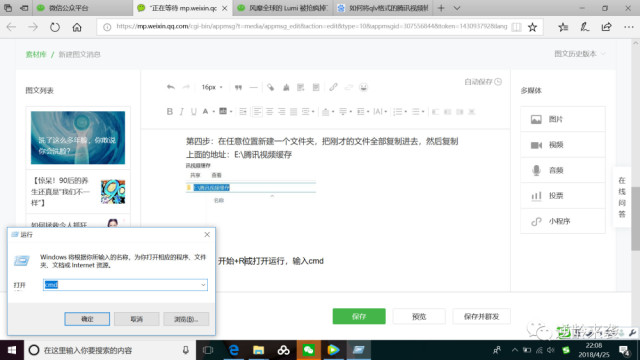Open Windows Start menu
The width and height of the screenshot is (640, 360).
(x=12, y=350)
